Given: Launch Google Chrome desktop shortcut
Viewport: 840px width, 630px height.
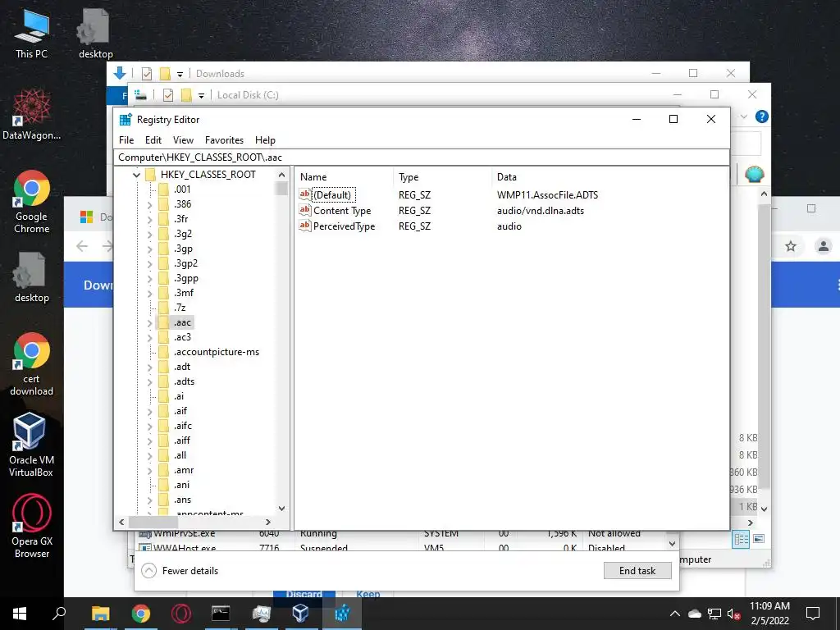Looking at the screenshot, I should click(x=31, y=202).
